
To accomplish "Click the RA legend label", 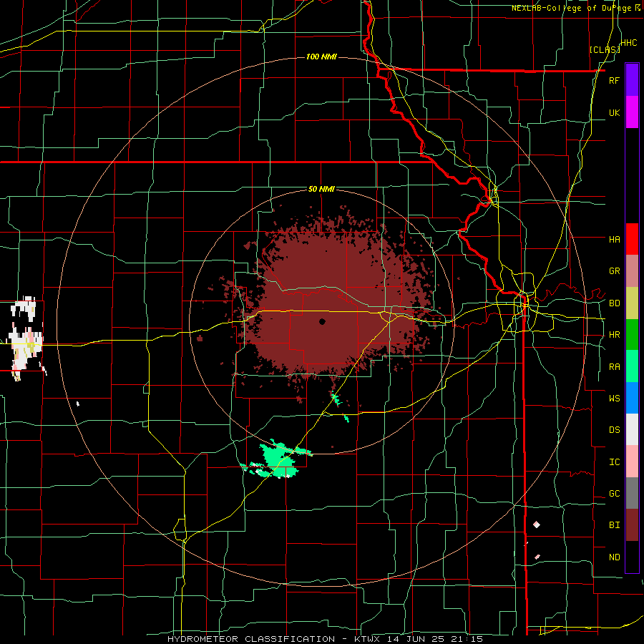I will point(614,367).
